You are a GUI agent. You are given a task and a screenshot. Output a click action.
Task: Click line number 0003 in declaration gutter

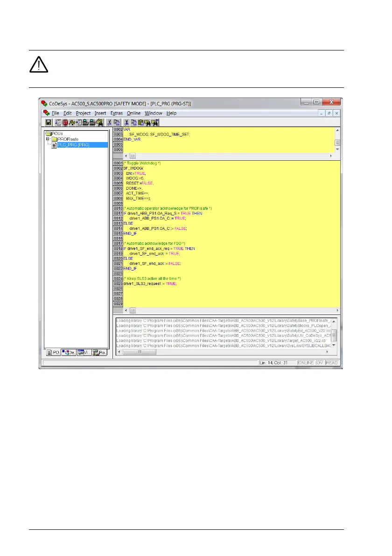click(118, 135)
